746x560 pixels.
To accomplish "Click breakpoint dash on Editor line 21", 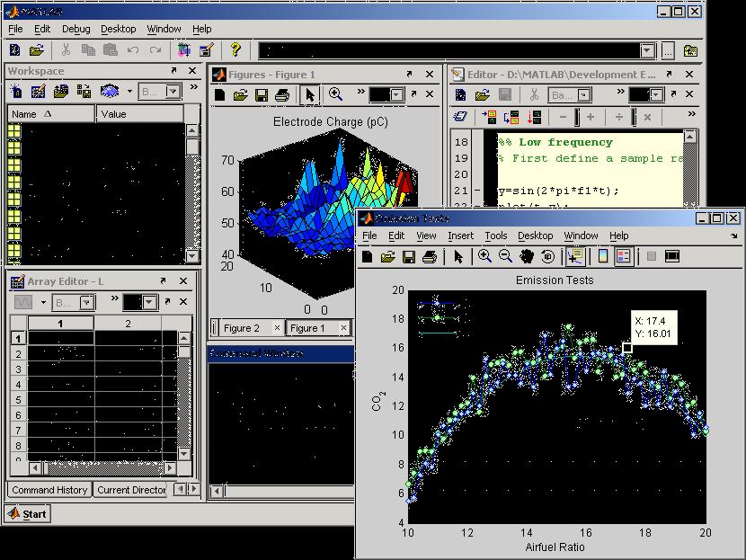I will tap(477, 191).
